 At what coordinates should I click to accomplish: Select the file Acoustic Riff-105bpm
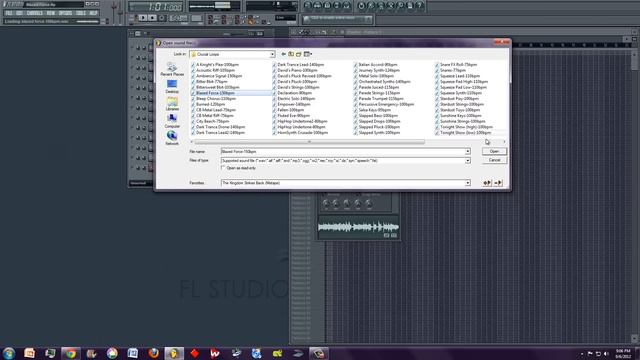tap(215, 70)
